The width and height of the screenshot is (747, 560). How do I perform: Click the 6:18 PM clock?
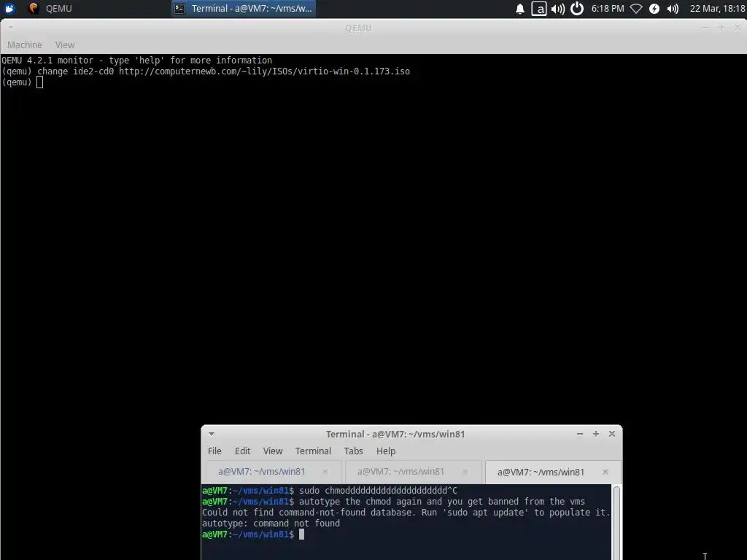(608, 9)
